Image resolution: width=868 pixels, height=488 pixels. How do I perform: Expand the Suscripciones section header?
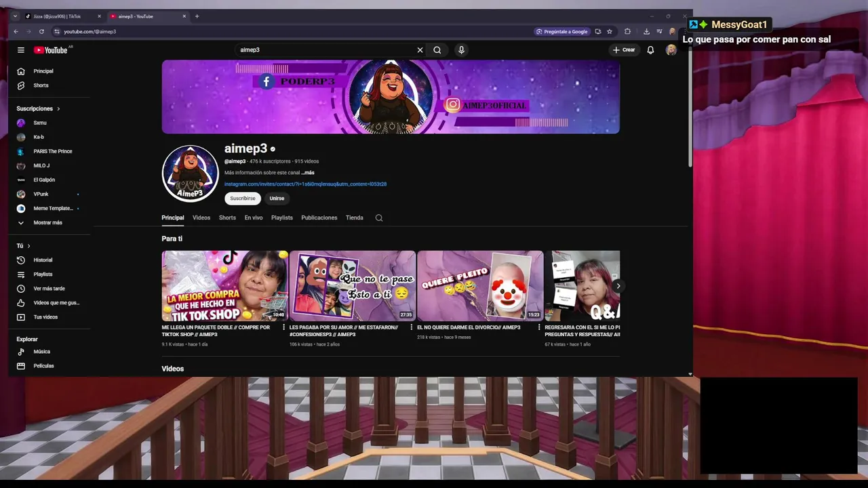tap(39, 108)
